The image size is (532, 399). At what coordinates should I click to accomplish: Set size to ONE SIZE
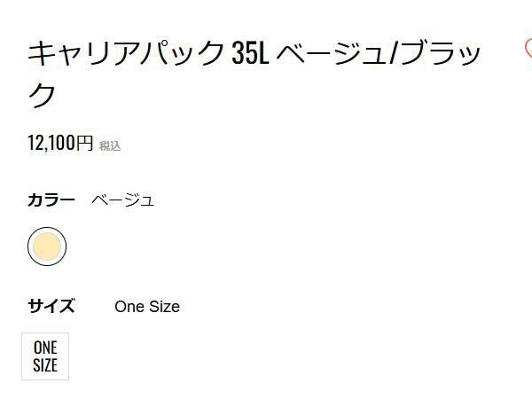(45, 356)
